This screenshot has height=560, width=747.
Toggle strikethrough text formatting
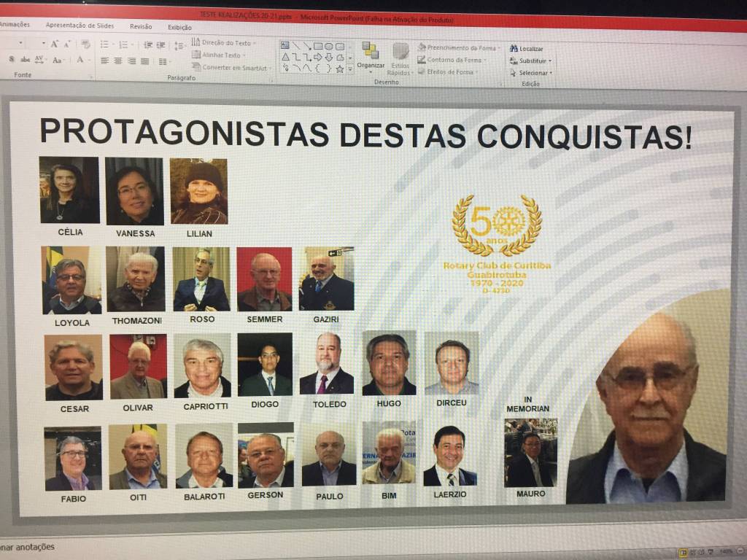(x=26, y=60)
